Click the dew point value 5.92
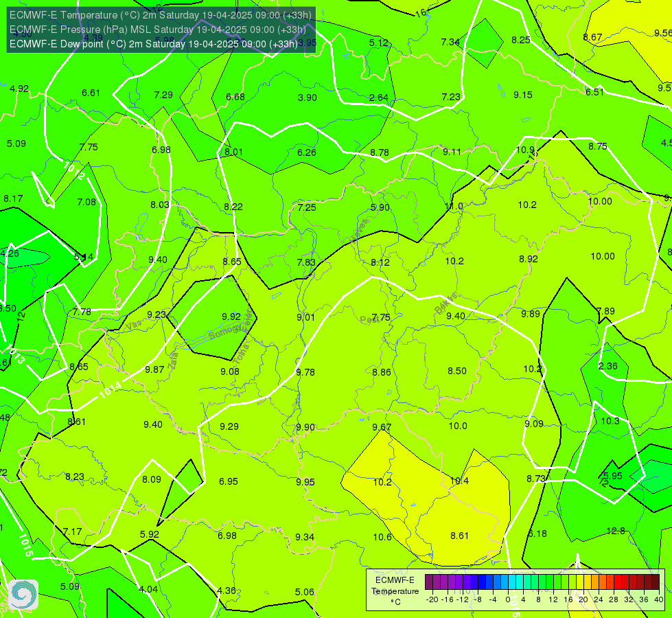This screenshot has width=672, height=618. pos(150,534)
